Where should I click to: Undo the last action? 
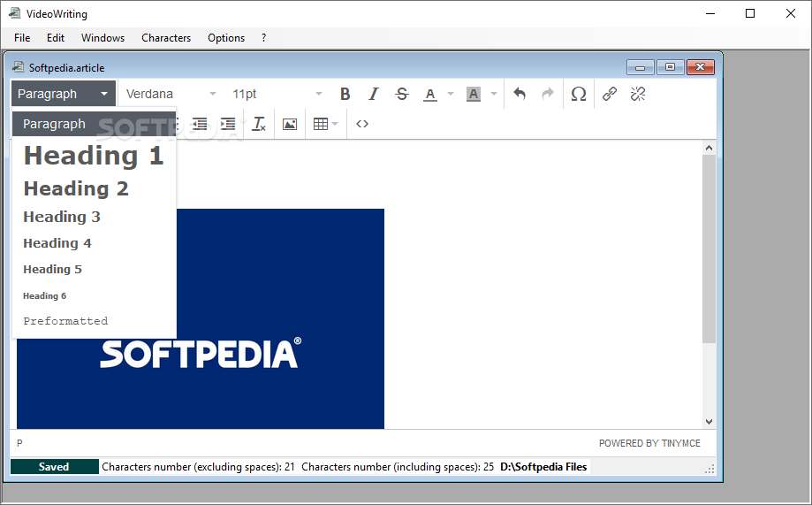coord(520,94)
